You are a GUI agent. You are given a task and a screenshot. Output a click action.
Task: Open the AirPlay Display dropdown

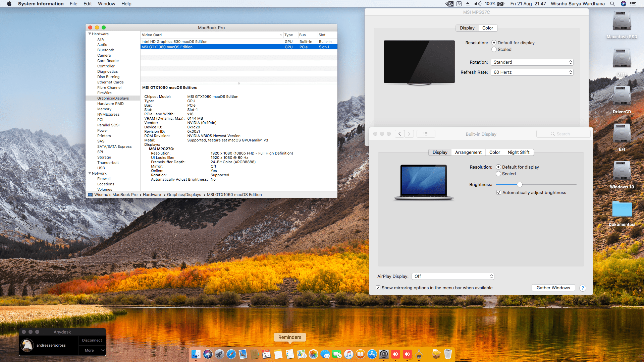pyautogui.click(x=453, y=276)
